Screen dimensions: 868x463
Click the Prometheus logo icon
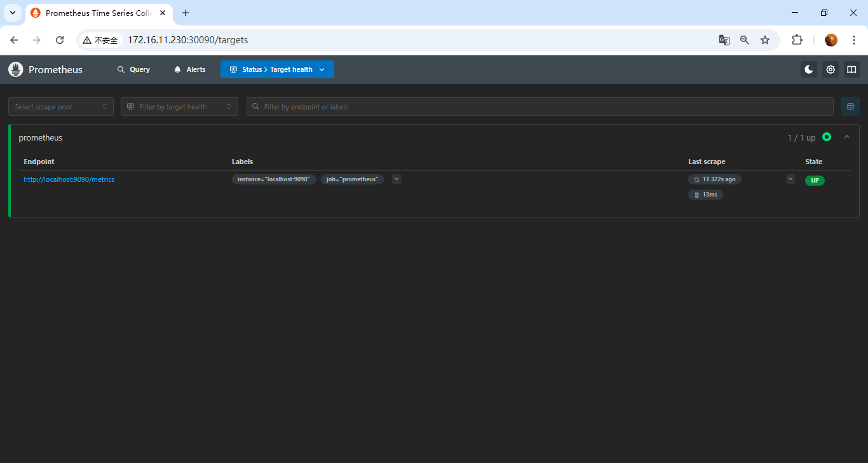pos(16,69)
